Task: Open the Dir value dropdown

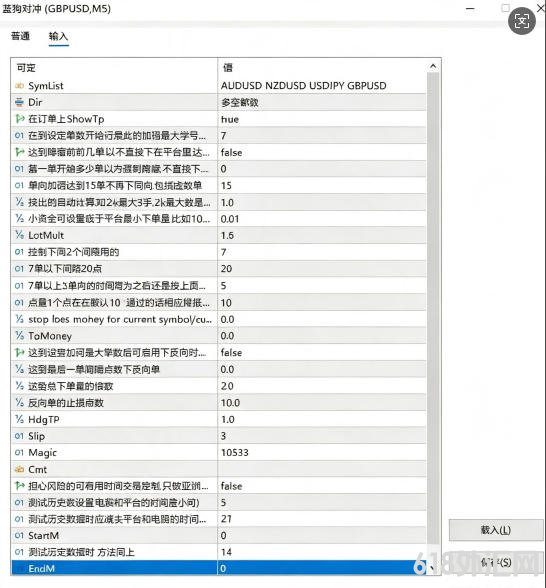Action: [x=322, y=102]
